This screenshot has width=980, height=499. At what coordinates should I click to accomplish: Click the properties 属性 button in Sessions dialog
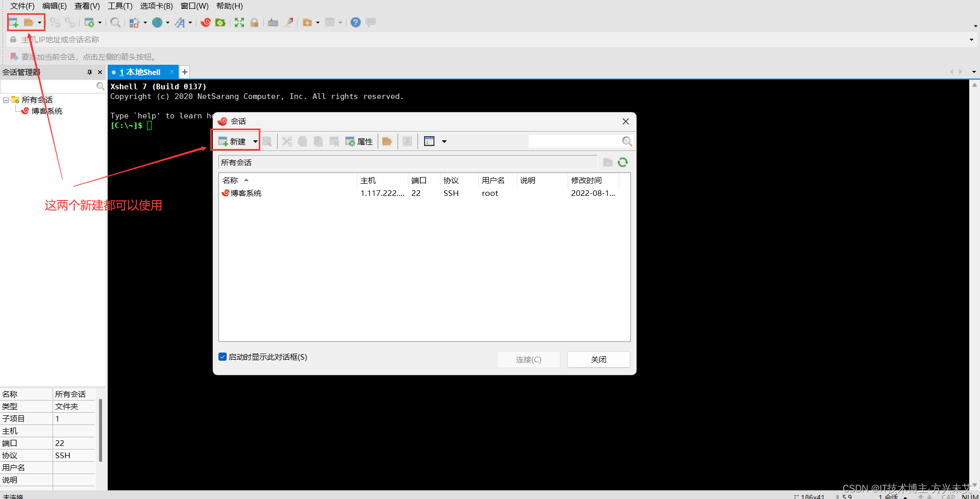click(x=359, y=141)
